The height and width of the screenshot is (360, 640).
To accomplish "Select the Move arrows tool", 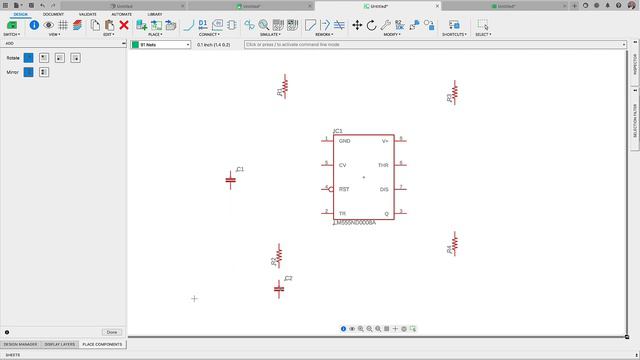I will coord(357,25).
